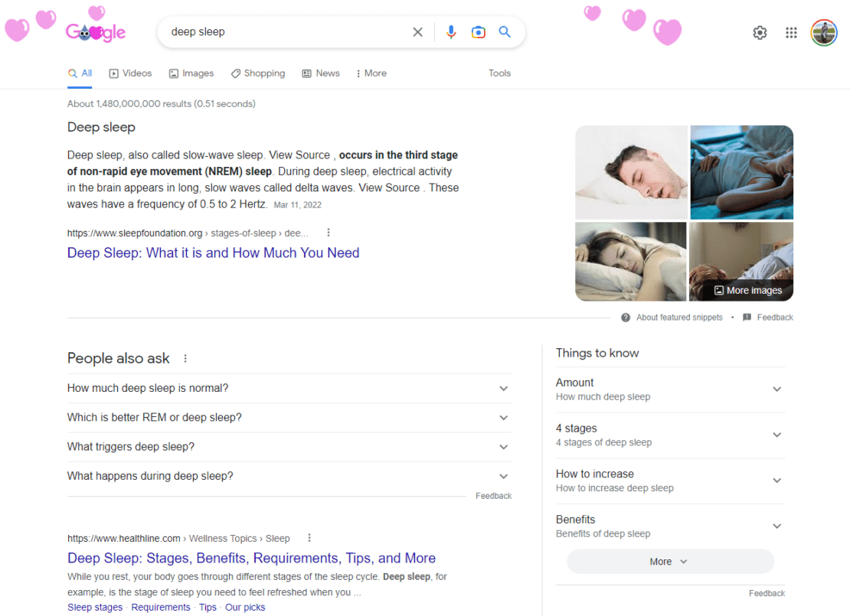Open quick settings via the gear icon
850x616 pixels.
[760, 32]
